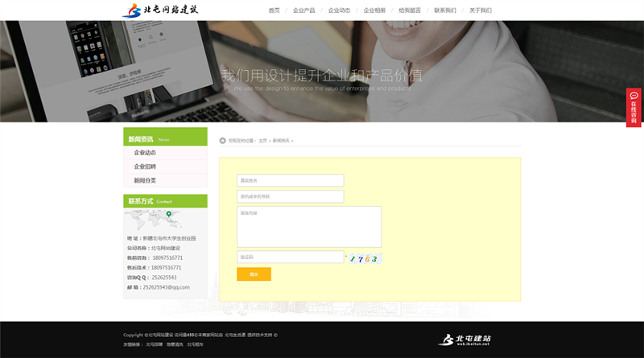The width and height of the screenshot is (644, 358).
Task: Choose 新闻分类 in the sidebar menu
Action: point(145,180)
